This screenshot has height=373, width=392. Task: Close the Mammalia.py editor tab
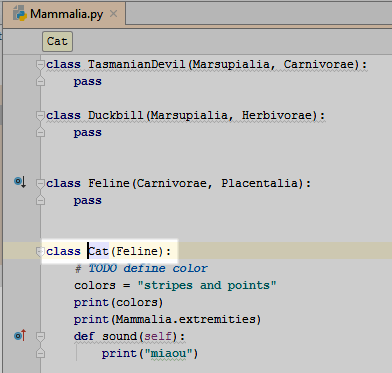(114, 14)
